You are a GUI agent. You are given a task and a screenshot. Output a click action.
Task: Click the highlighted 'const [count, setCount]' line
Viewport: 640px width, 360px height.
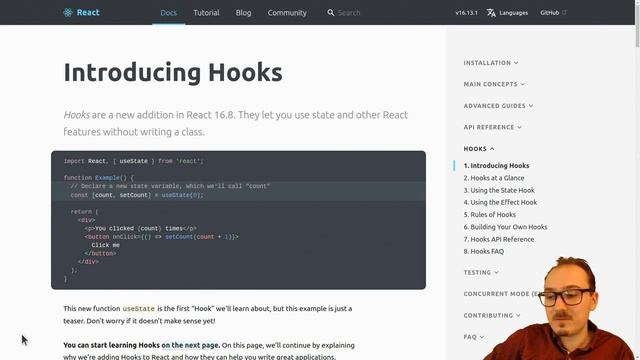click(x=137, y=195)
